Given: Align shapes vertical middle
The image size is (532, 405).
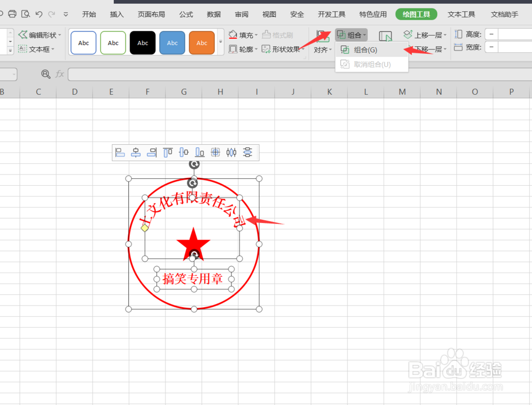Looking at the screenshot, I should tap(184, 152).
